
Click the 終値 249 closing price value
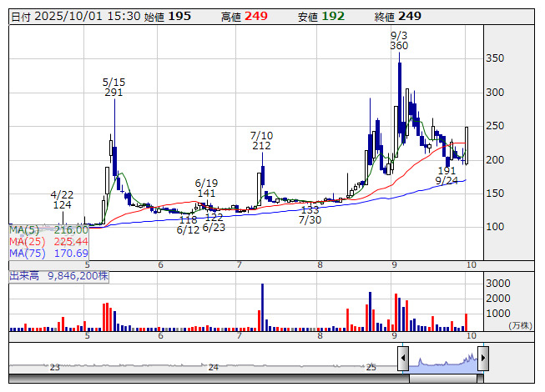pos(410,16)
